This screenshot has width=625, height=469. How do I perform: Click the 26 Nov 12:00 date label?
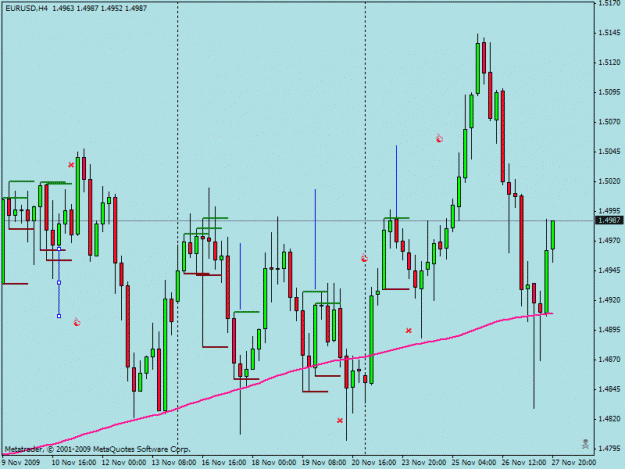click(x=524, y=462)
